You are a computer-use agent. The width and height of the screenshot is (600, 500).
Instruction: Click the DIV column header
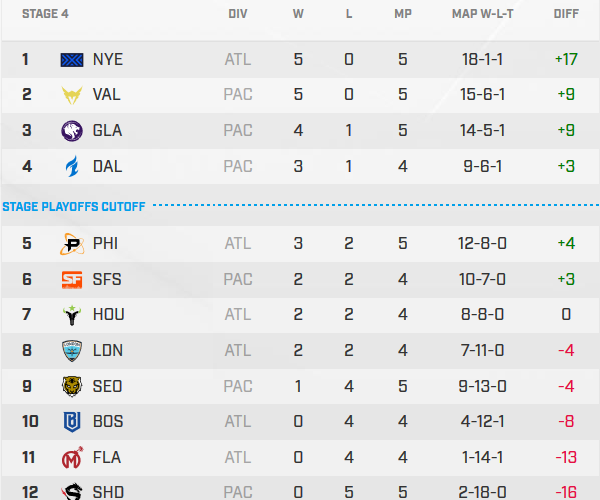(238, 14)
